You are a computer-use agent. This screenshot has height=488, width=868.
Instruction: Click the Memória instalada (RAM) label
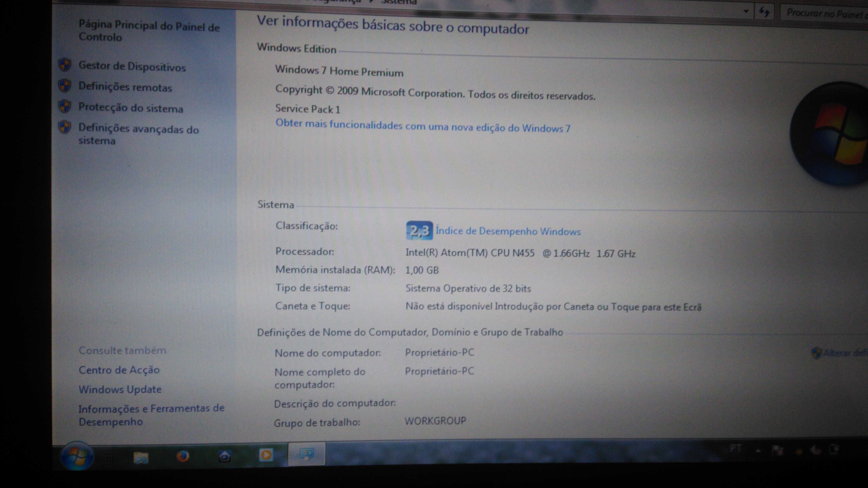click(335, 270)
